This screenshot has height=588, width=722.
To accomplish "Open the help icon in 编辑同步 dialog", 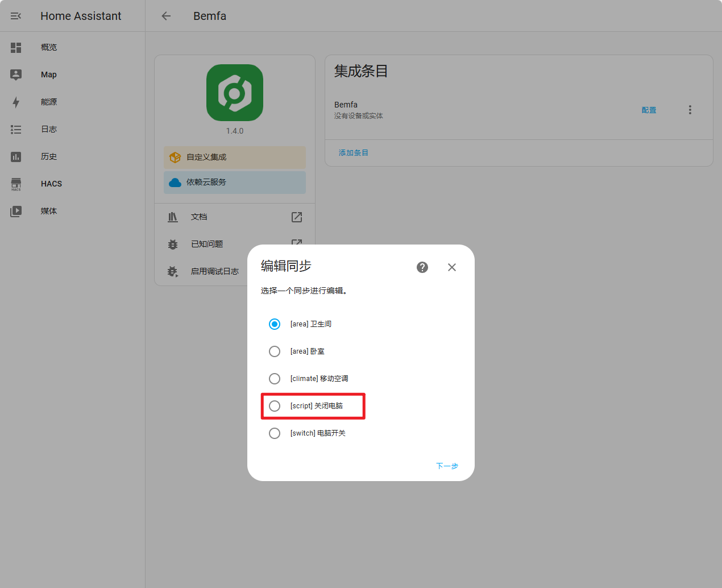I will [x=422, y=267].
